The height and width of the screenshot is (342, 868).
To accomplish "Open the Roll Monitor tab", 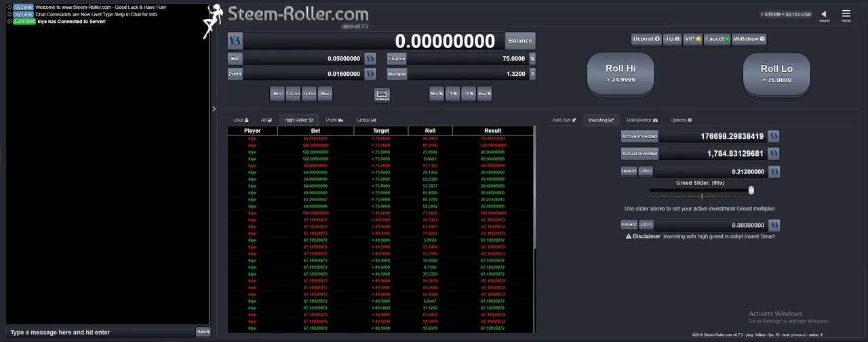I will (x=642, y=120).
